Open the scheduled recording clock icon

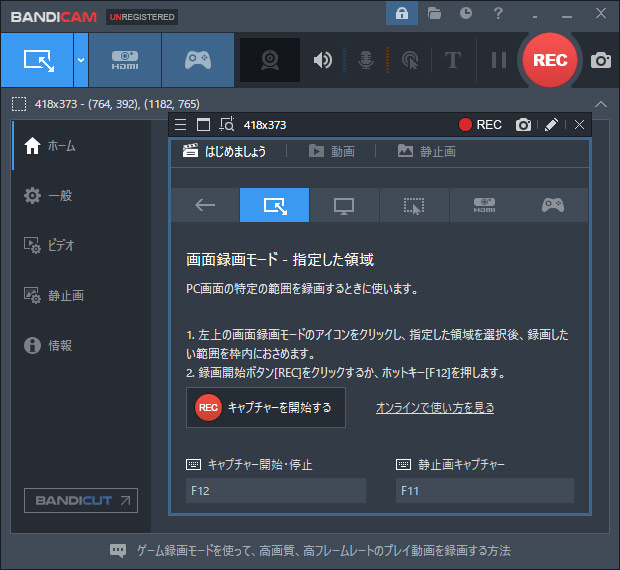(x=466, y=13)
